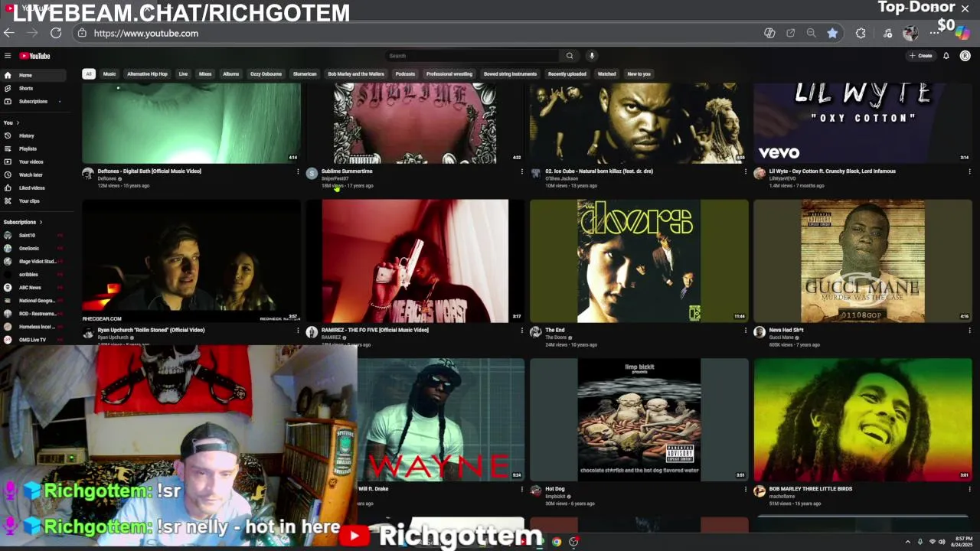The image size is (980, 551).
Task: Open the YouTube account avatar menu
Action: [x=965, y=56]
